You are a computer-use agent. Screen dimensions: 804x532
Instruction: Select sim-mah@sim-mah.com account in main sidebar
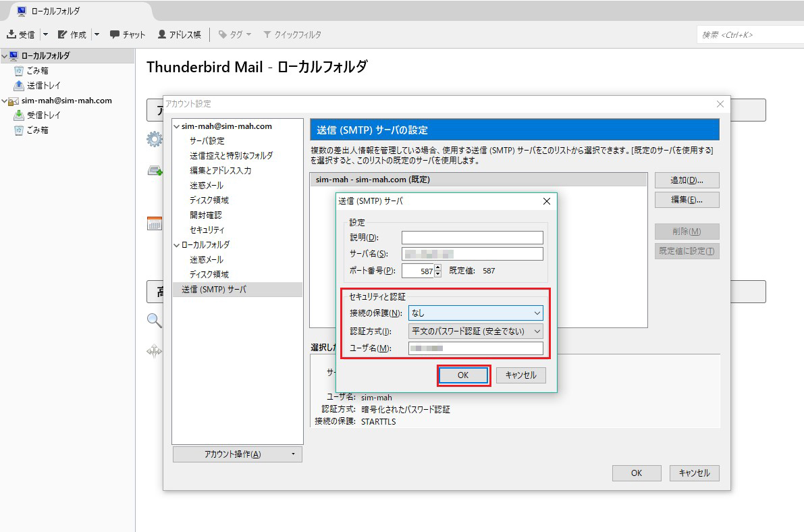pyautogui.click(x=68, y=101)
